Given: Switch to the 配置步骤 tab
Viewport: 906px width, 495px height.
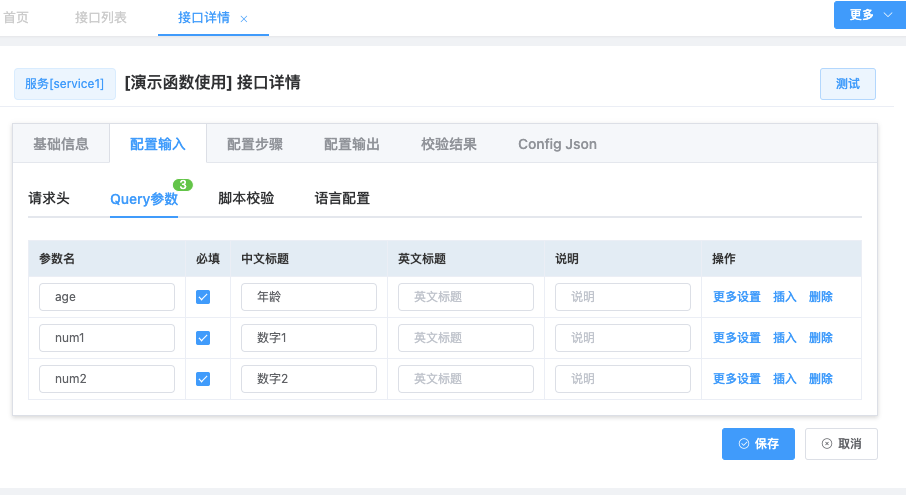Looking at the screenshot, I should (254, 144).
